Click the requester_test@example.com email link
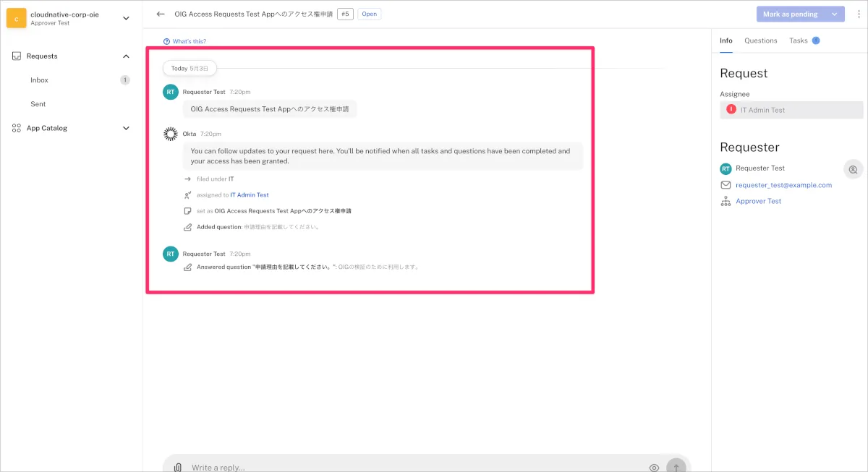 [783, 185]
